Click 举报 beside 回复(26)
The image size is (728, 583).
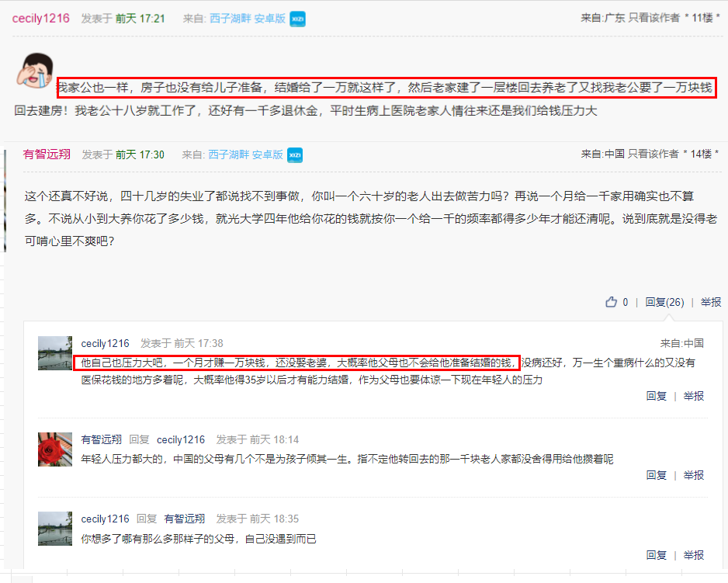click(711, 302)
